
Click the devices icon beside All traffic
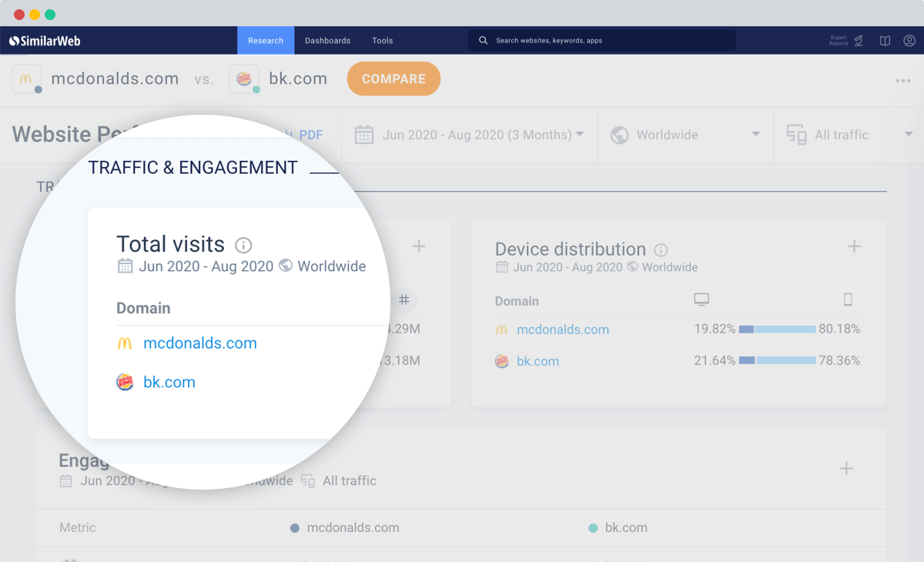point(796,135)
